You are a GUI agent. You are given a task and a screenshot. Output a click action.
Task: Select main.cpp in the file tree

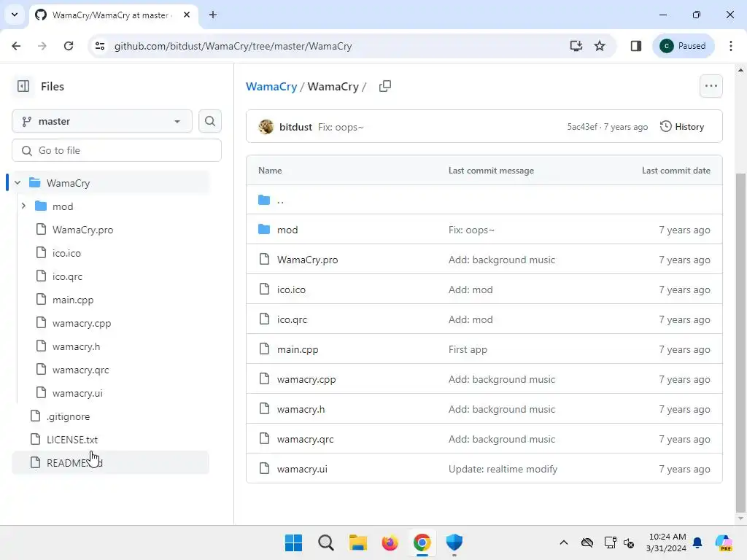coord(73,300)
